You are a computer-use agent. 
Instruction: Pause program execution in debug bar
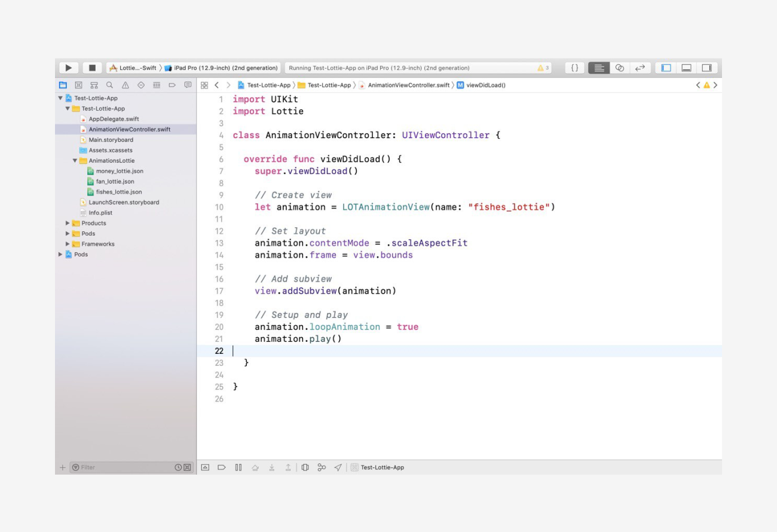click(238, 467)
